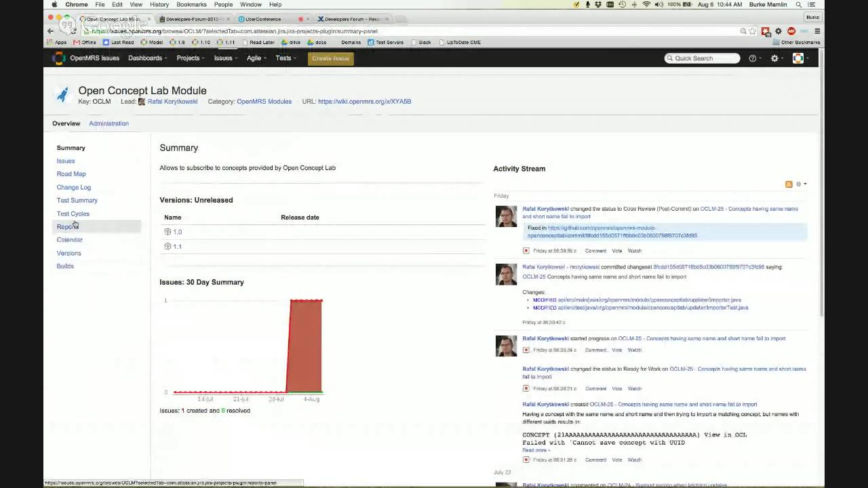
Task: Open Test Cycles in the sidebar
Action: click(73, 213)
